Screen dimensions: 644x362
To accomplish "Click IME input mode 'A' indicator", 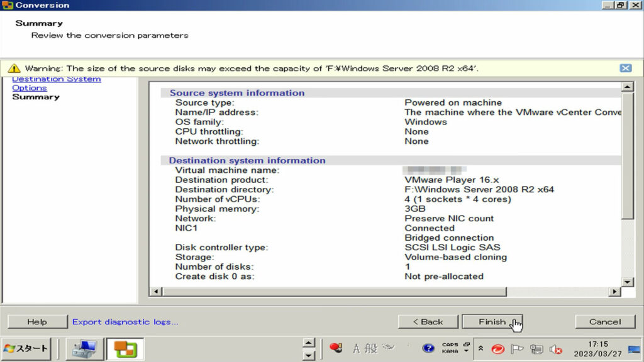I will pyautogui.click(x=356, y=348).
